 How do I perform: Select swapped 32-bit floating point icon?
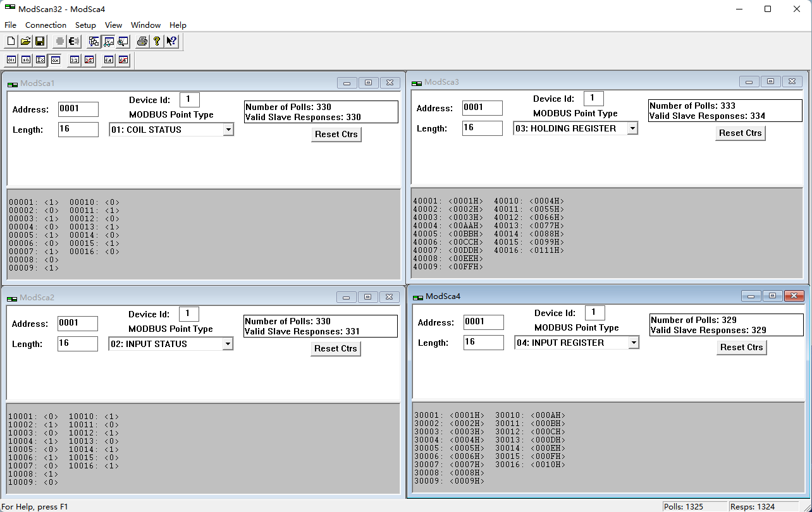[89, 60]
